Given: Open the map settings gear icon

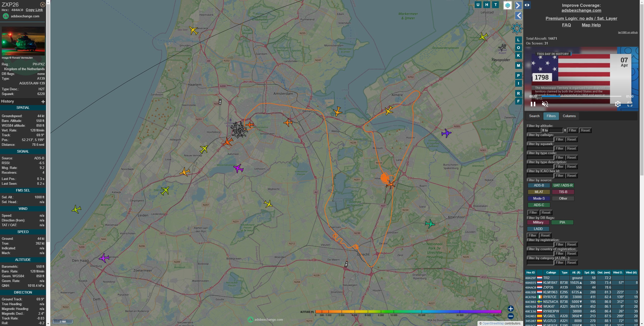Looking at the screenshot, I should (x=517, y=28).
